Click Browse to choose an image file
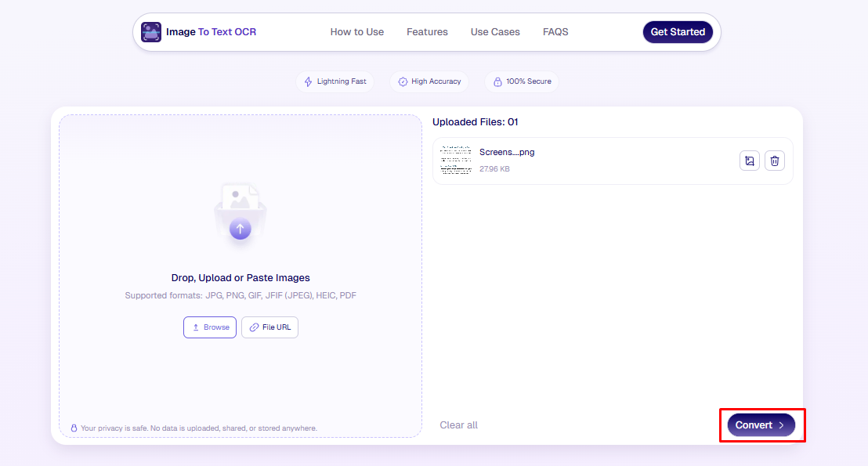This screenshot has width=868, height=466. click(x=210, y=327)
